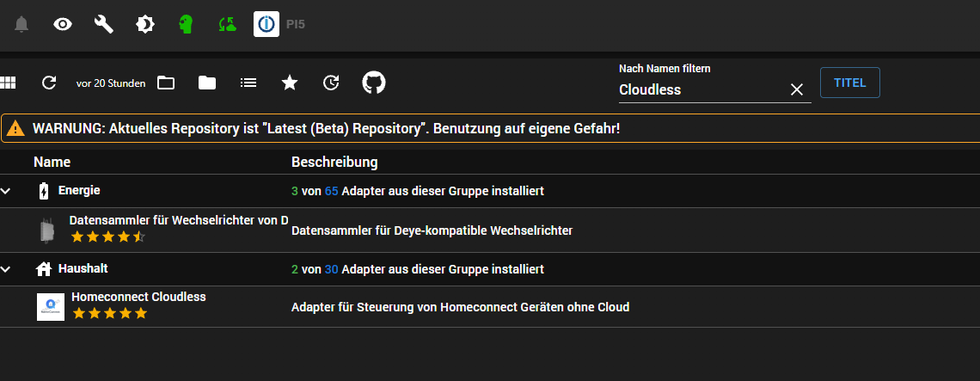Collapse the Energie group
The width and height of the screenshot is (980, 381).
click(7, 191)
